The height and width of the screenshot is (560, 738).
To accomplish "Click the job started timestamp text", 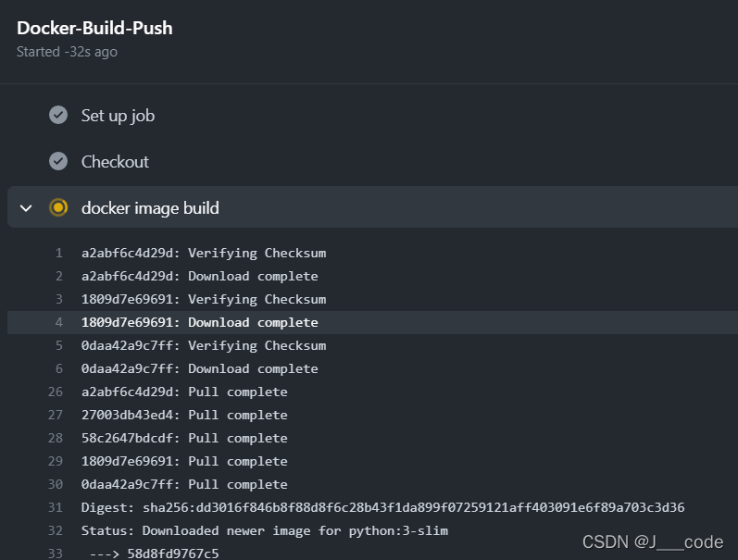I will pos(67,52).
